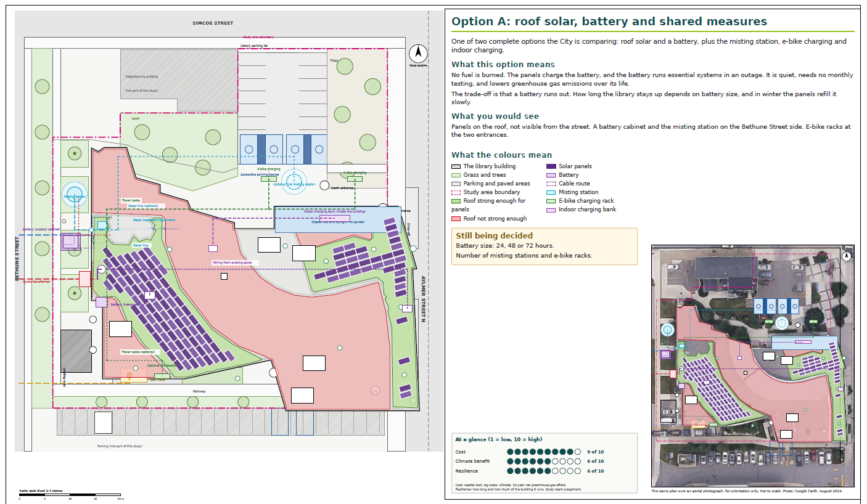Select the misting station symbol near Bethune Street on the main plan
The height and width of the screenshot is (504, 867).
tap(75, 196)
